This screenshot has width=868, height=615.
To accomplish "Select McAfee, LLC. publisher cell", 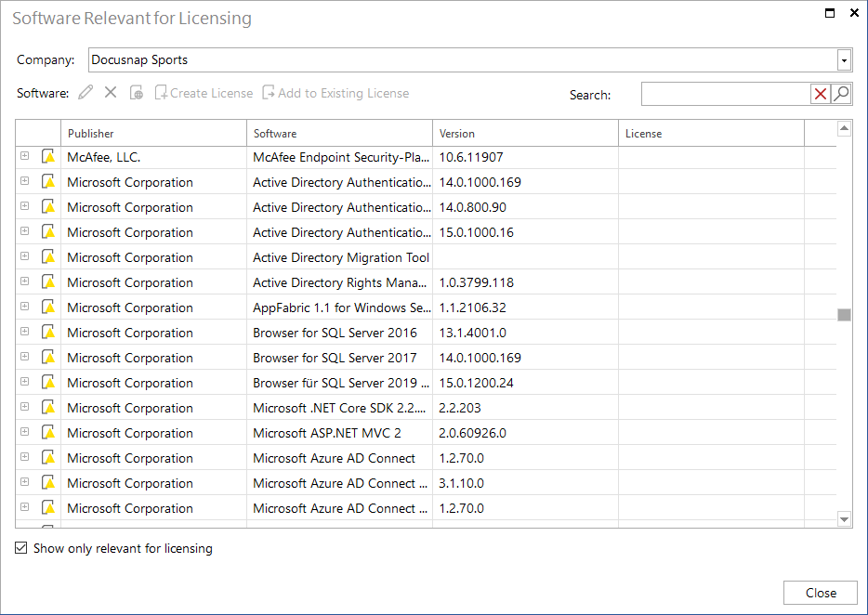I will [153, 157].
